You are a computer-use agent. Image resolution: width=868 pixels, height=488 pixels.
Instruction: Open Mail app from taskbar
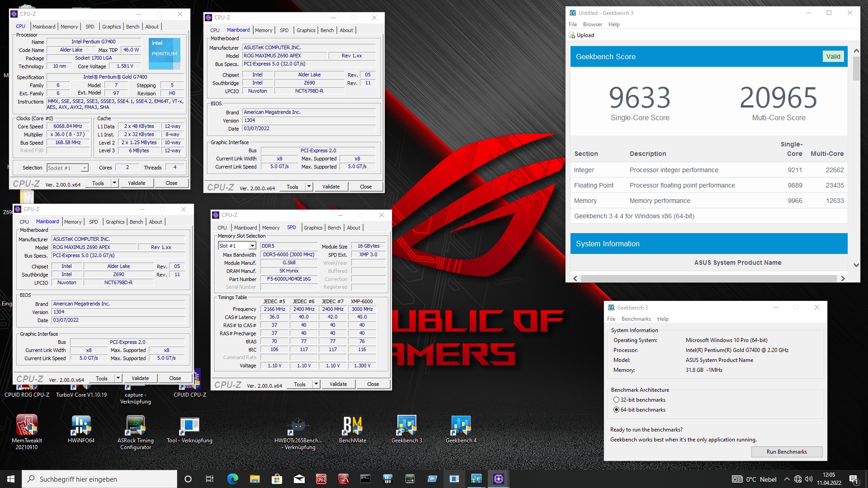point(299,479)
